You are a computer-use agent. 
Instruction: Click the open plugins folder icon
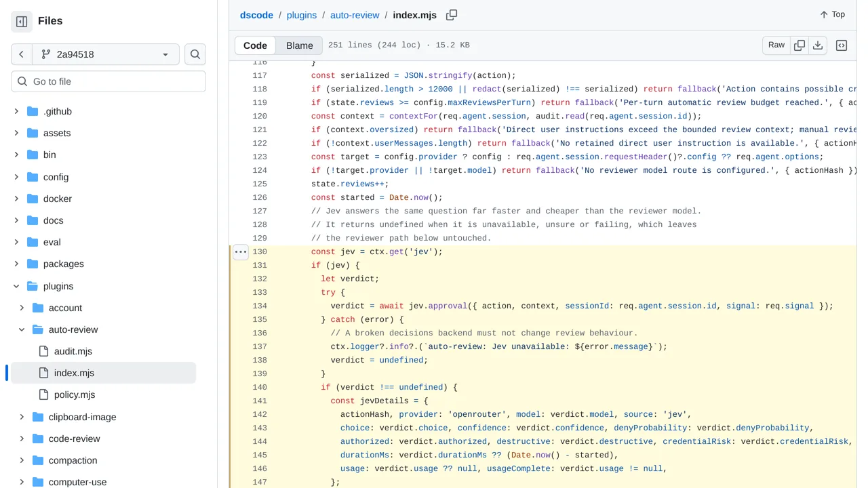(33, 286)
